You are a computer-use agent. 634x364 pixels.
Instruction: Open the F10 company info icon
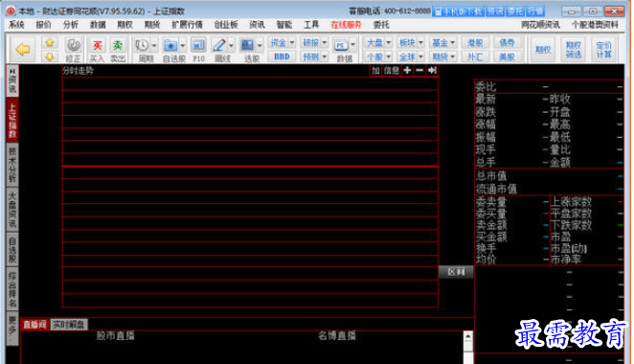(x=198, y=45)
